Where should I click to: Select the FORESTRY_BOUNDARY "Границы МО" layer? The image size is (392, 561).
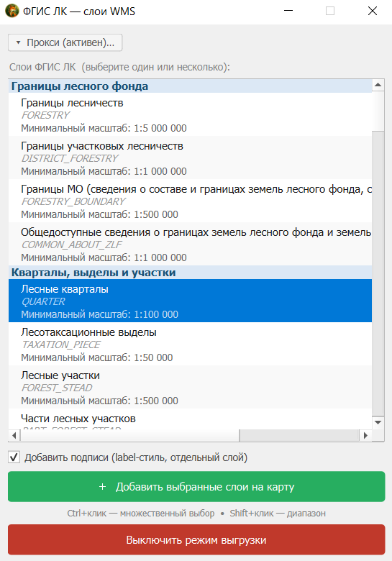(x=191, y=201)
